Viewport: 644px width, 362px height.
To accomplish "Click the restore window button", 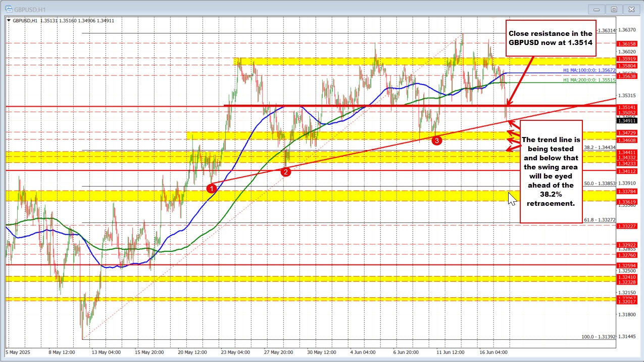I will coord(614,9).
